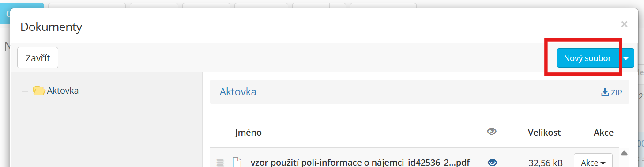Close the Dokumenty dialog with the X
This screenshot has height=167, width=644.
click(624, 24)
